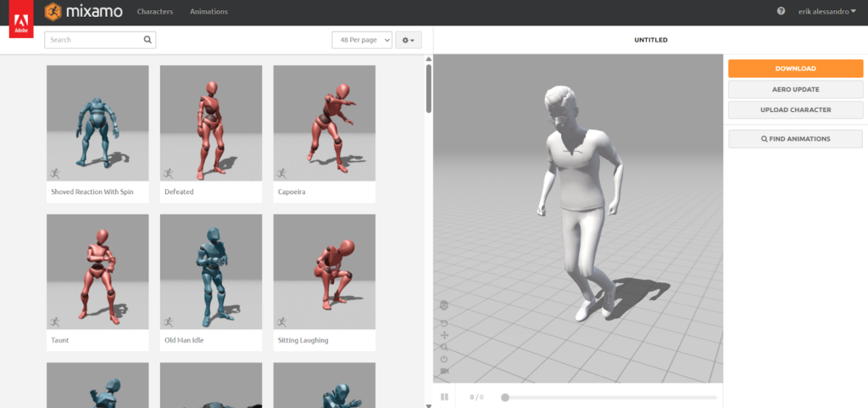This screenshot has width=868, height=408.
Task: Click running figure icon on Shoved Reaction thumbnail
Action: 54,173
